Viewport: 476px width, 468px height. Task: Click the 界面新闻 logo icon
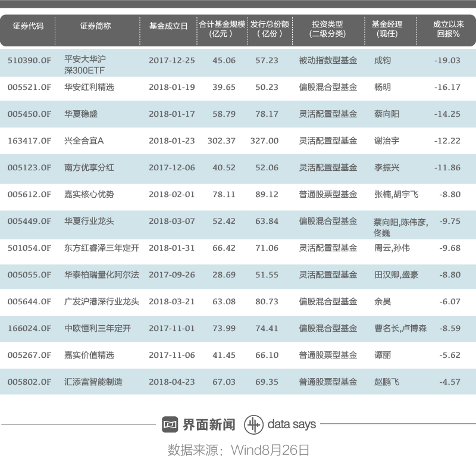coord(170,424)
